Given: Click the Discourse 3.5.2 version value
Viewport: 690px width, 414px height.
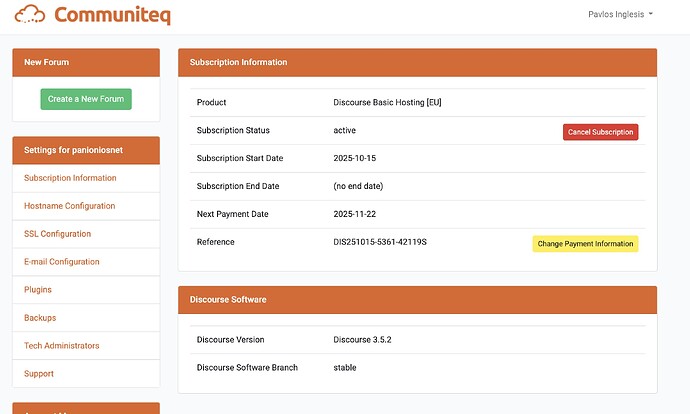Looking at the screenshot, I should click(x=362, y=340).
